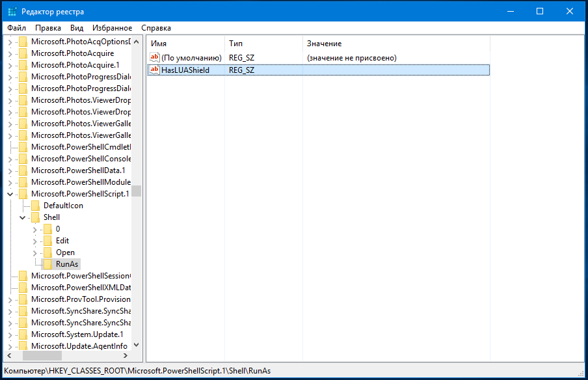Collapse the Shell subkey

[23, 217]
